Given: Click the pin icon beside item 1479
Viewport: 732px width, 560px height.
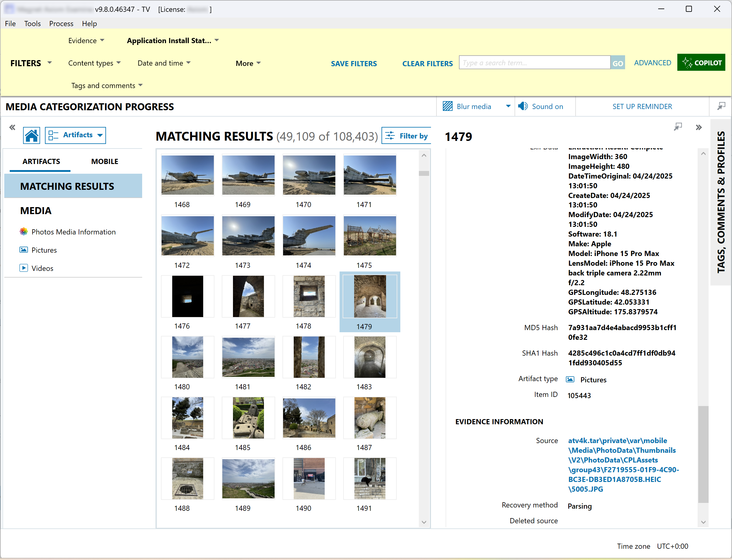Looking at the screenshot, I should [678, 127].
